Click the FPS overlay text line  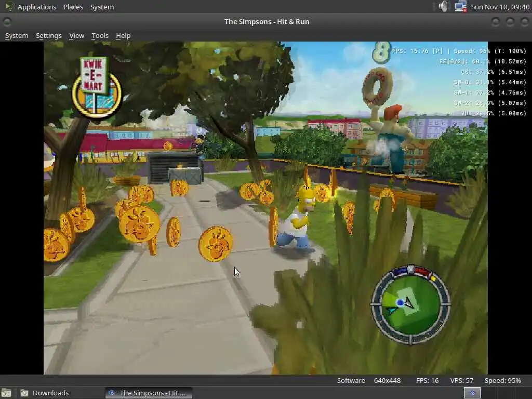click(x=459, y=51)
